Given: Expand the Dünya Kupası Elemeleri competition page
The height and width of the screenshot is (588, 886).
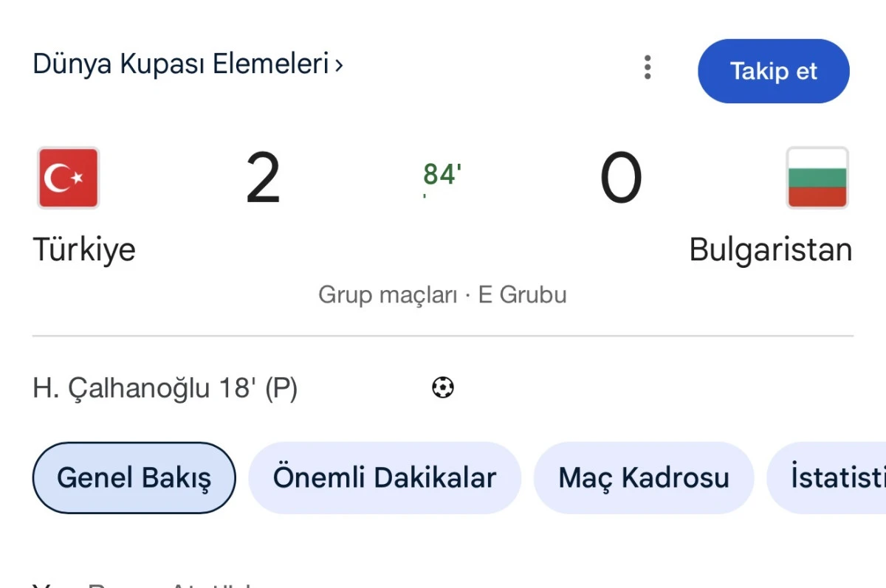Looking at the screenshot, I should tap(185, 64).
